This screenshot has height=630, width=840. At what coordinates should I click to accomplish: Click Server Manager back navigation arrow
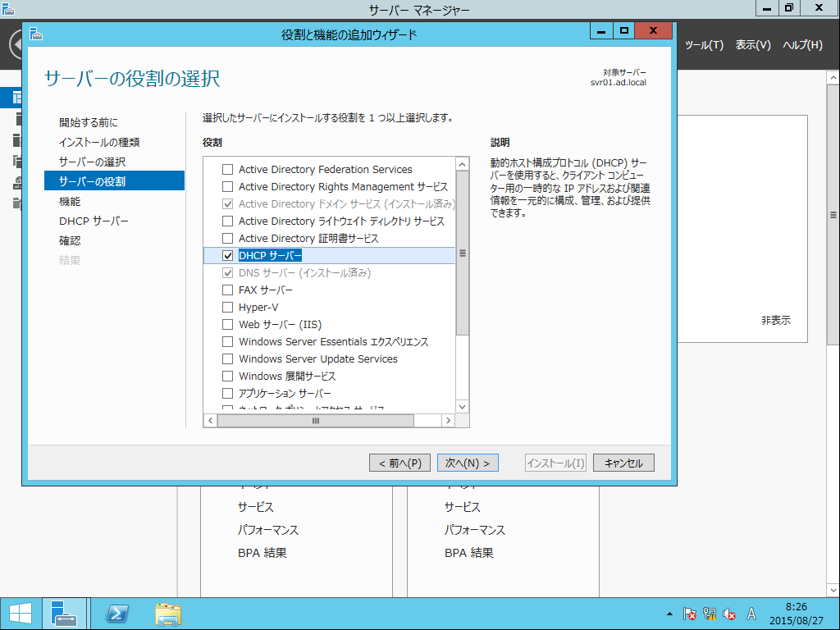[x=16, y=44]
